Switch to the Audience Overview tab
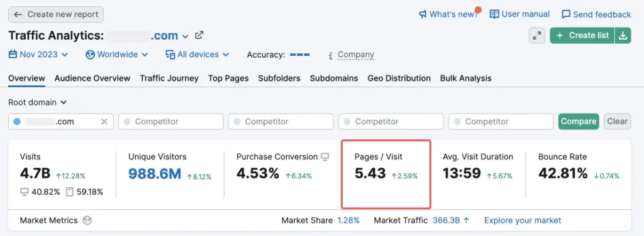The width and height of the screenshot is (644, 236). (92, 78)
